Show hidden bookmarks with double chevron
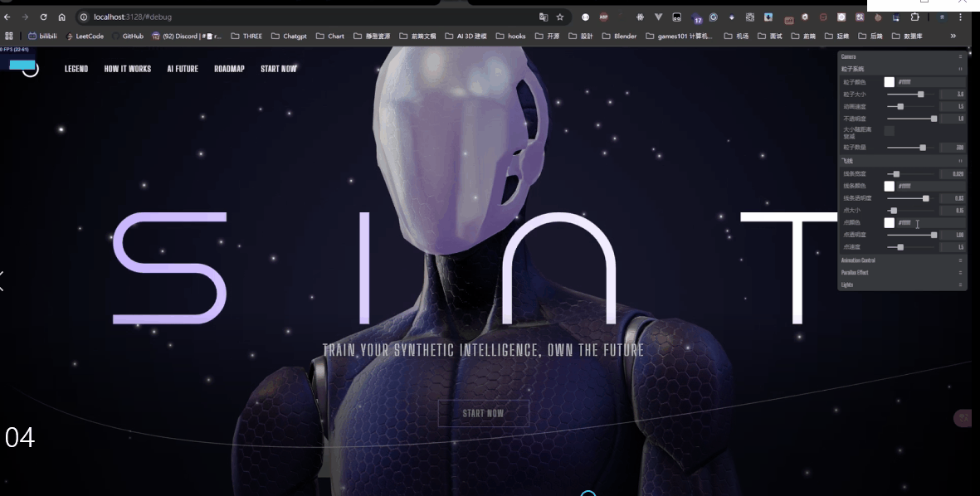Image resolution: width=980 pixels, height=496 pixels. [953, 36]
